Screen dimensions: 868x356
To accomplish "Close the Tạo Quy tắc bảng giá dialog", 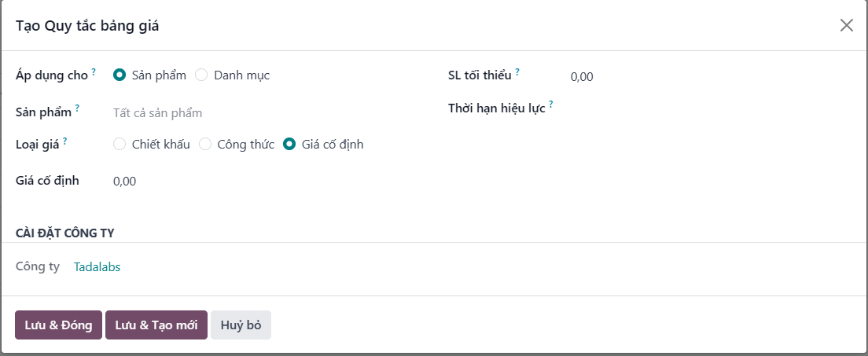I will 847,25.
